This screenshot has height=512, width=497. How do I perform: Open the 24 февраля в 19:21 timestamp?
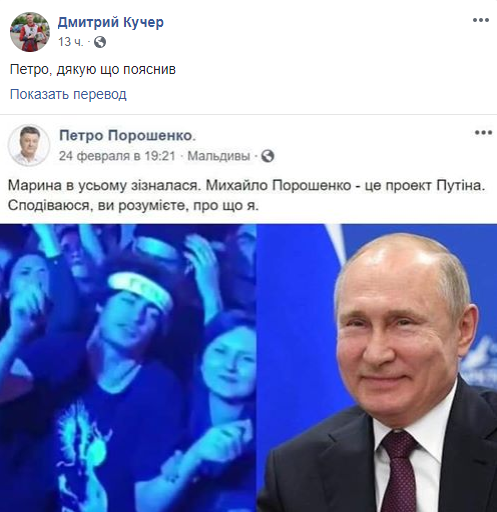117,156
